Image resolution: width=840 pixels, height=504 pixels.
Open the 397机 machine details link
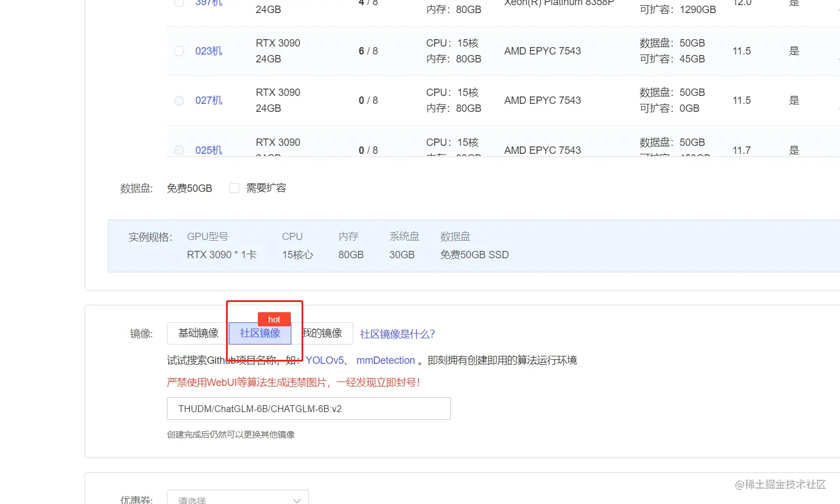[208, 3]
